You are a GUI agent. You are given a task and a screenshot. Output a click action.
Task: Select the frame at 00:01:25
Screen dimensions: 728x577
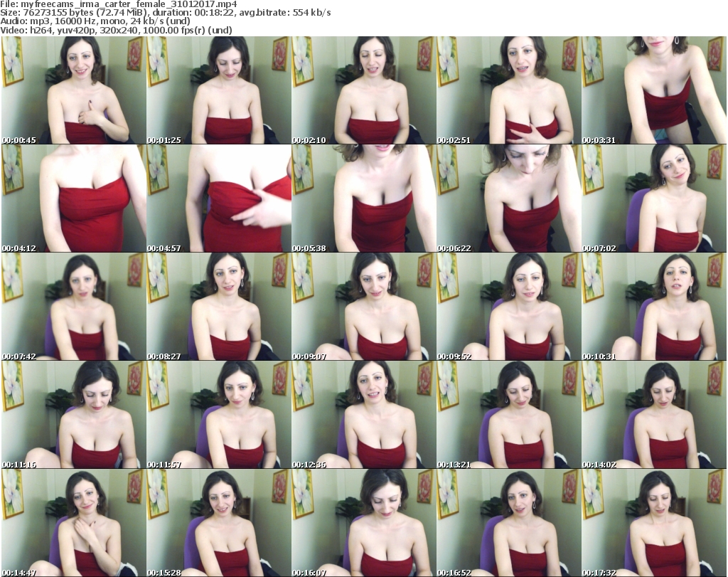(218, 90)
